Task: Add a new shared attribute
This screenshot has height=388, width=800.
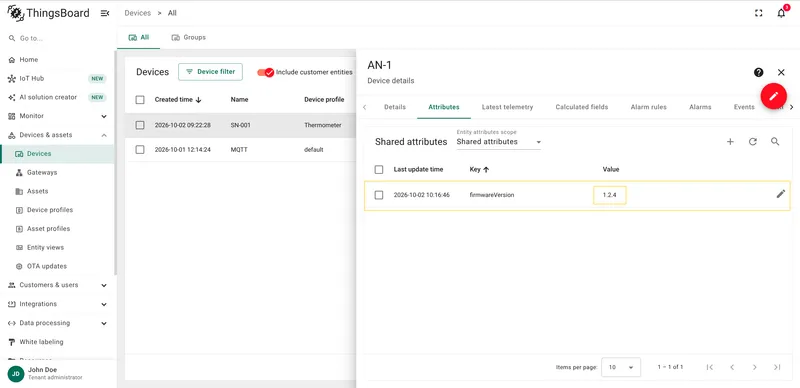Action: 730,142
